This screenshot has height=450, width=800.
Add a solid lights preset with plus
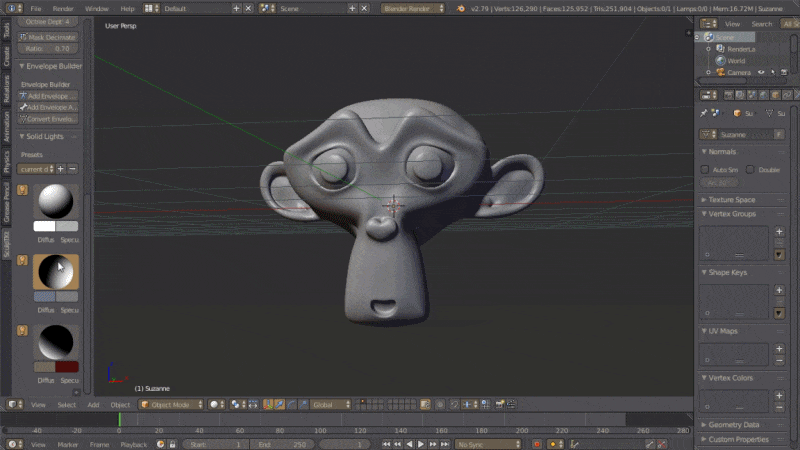61,169
